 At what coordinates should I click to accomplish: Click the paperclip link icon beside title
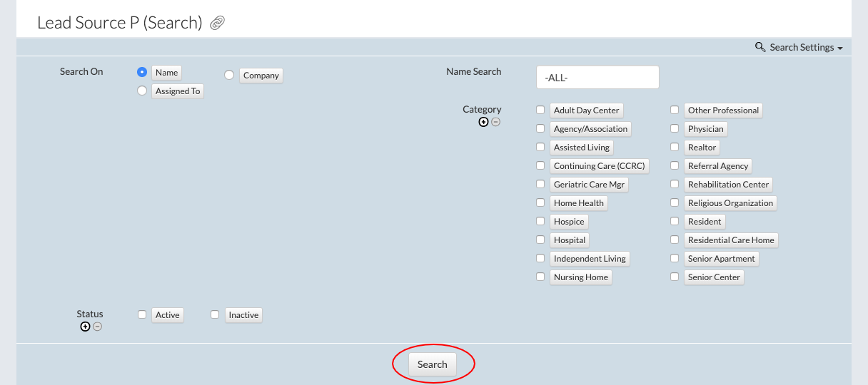[218, 23]
